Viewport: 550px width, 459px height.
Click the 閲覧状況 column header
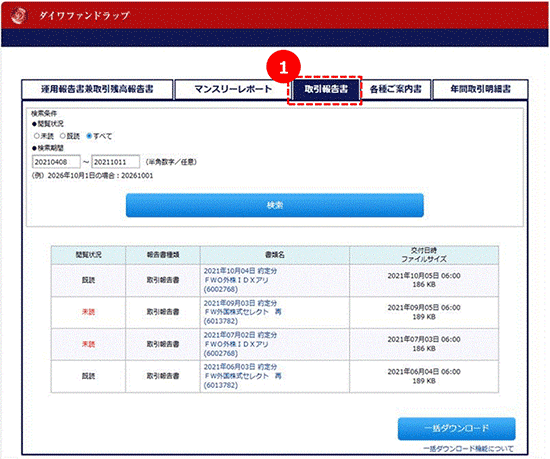88,255
